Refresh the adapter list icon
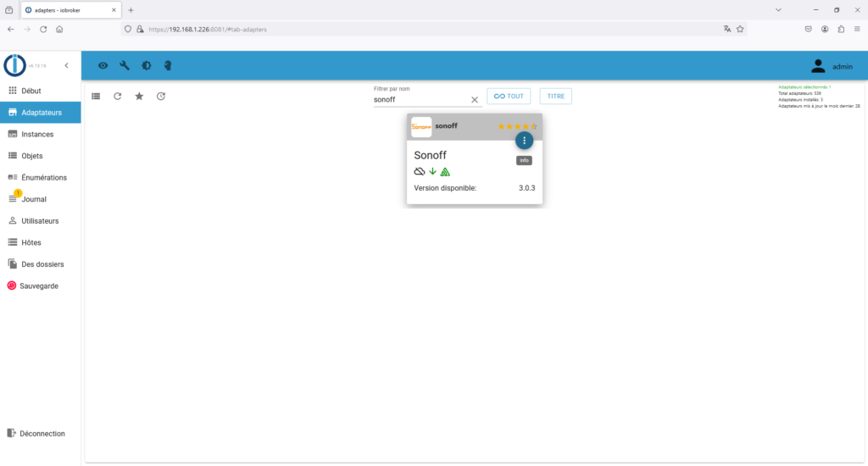Viewport: 868px width, 466px height. click(117, 97)
